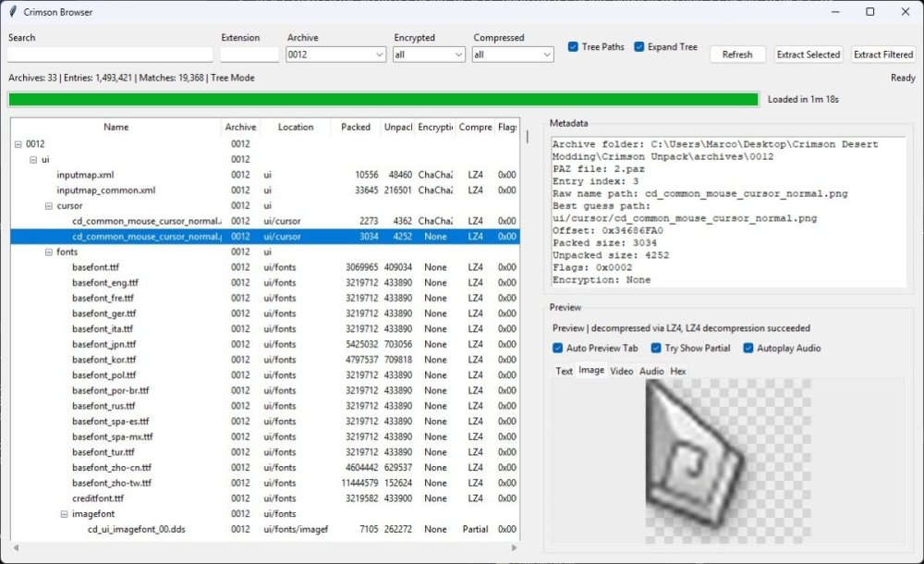This screenshot has width=924, height=564.
Task: Select the basefont.ttf row
Action: [265, 267]
